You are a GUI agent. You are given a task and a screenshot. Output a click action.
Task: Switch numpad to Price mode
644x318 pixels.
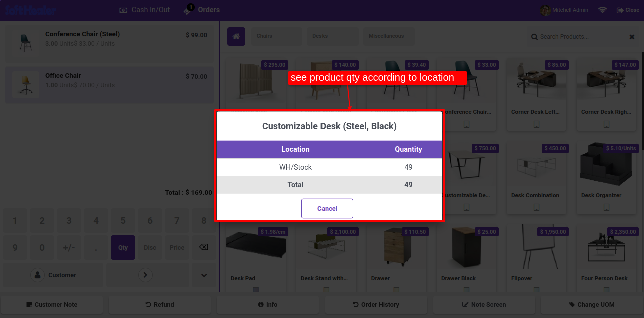point(177,247)
